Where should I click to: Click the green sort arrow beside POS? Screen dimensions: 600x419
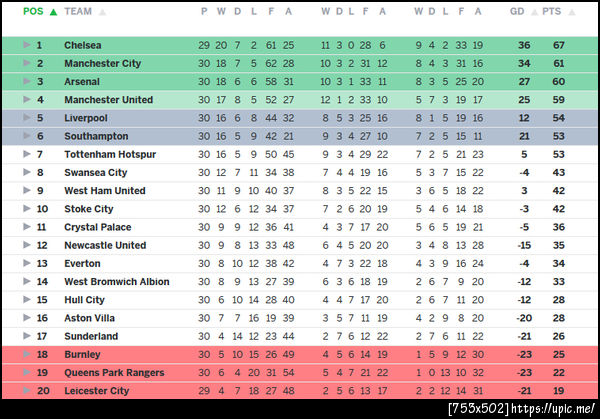tap(53, 12)
